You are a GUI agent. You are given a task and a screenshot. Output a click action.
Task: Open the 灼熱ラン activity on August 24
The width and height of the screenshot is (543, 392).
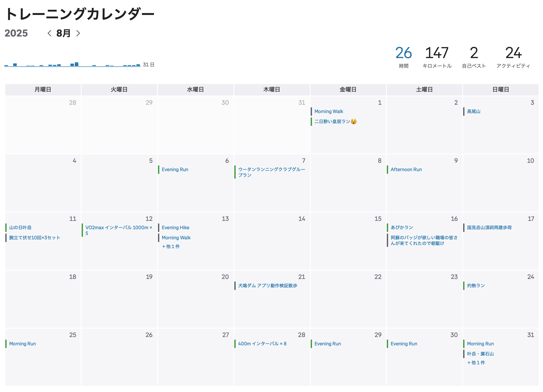475,285
